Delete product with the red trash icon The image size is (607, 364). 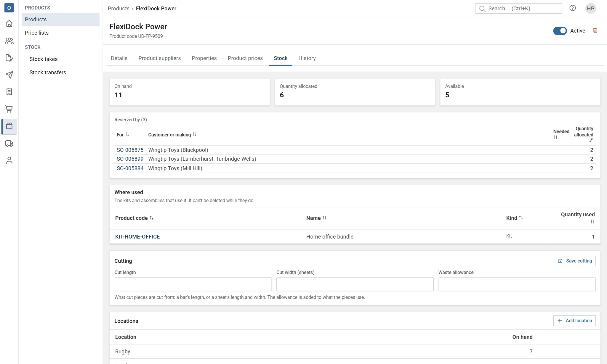(x=595, y=30)
